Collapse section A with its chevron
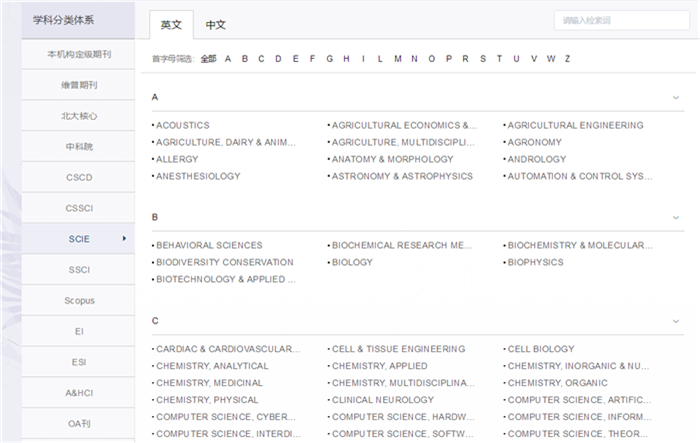This screenshot has width=700, height=443. coord(677,98)
